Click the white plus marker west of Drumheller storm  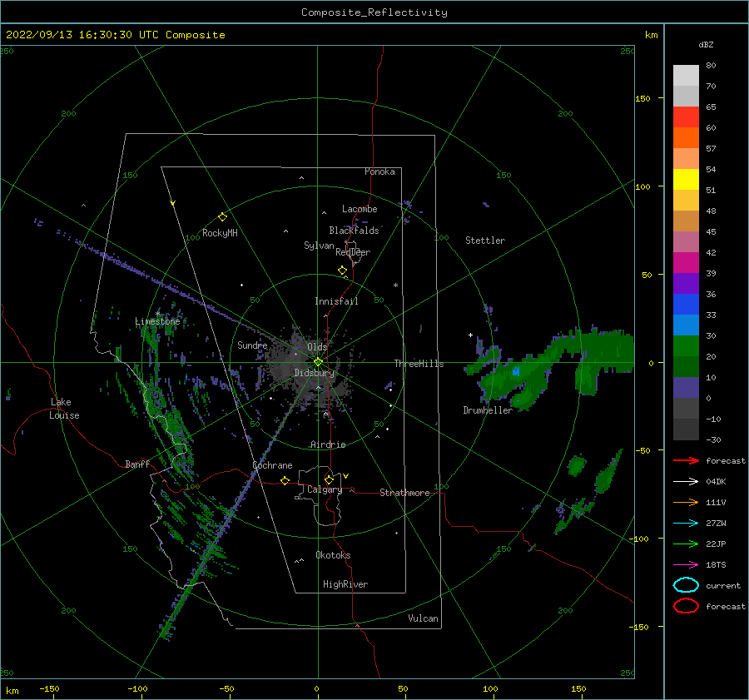pyautogui.click(x=470, y=335)
